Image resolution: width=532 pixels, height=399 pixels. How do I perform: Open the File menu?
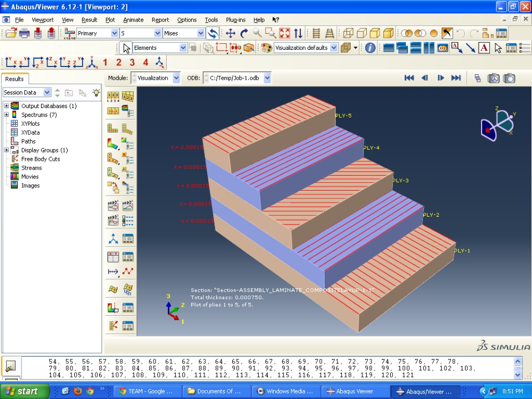pos(19,20)
